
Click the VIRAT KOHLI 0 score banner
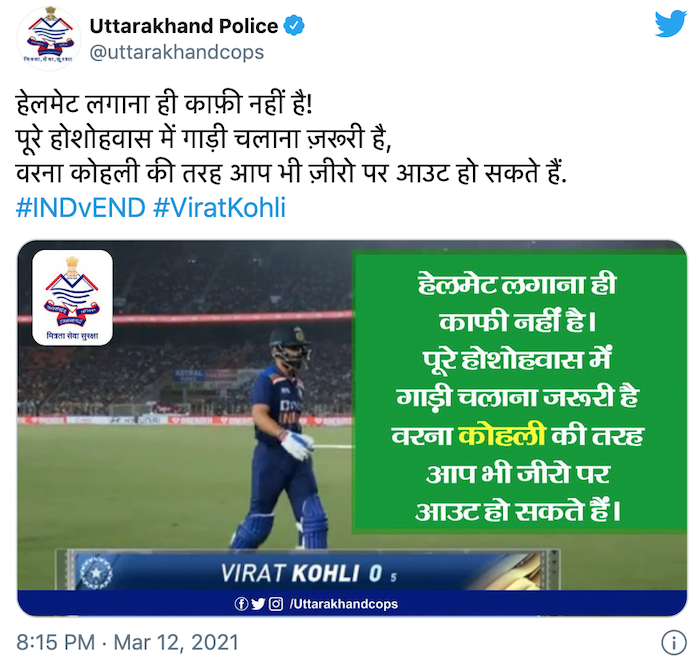point(307,571)
